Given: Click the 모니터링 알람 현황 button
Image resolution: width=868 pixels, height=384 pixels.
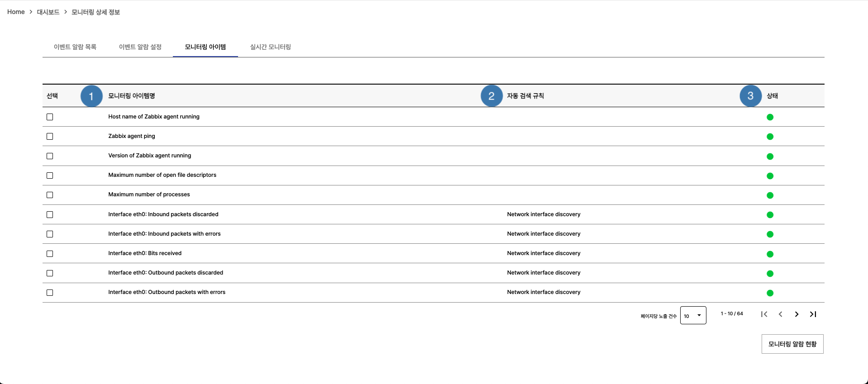Looking at the screenshot, I should (x=792, y=344).
